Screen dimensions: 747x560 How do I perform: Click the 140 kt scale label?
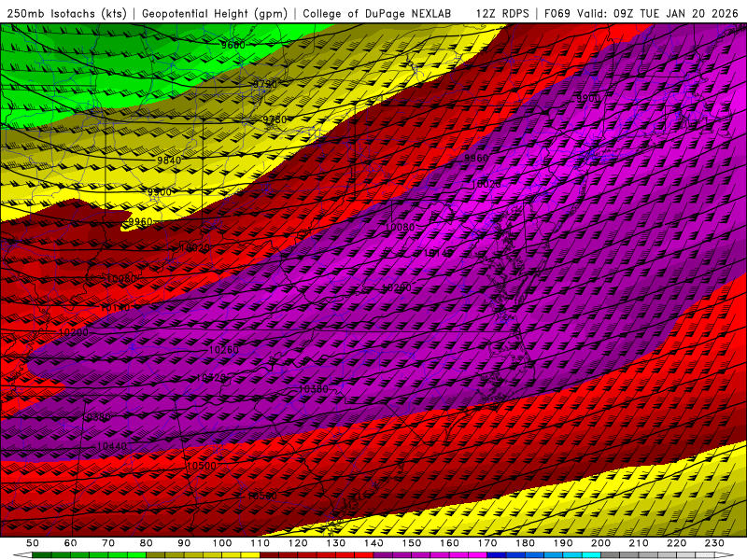pos(373,543)
